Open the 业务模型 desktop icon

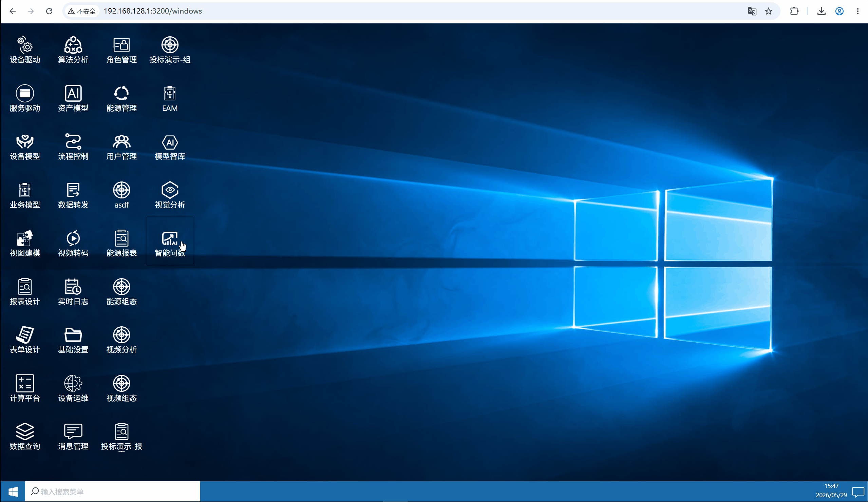(x=25, y=195)
